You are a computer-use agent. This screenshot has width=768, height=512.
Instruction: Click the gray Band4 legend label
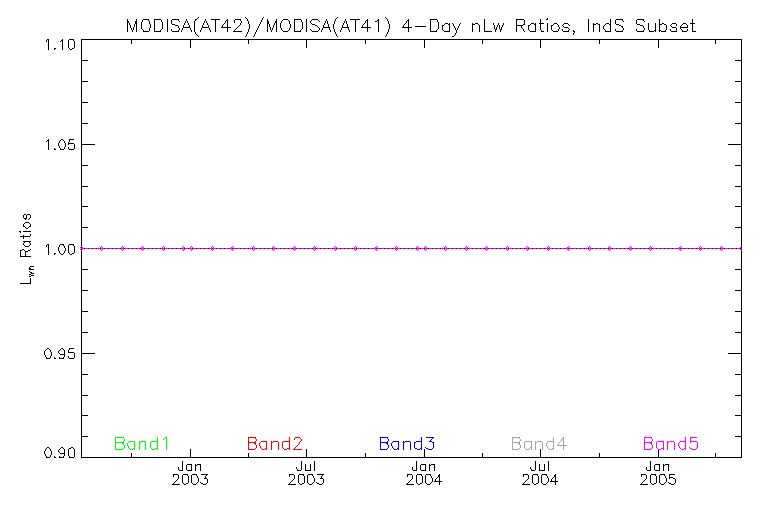coord(539,444)
